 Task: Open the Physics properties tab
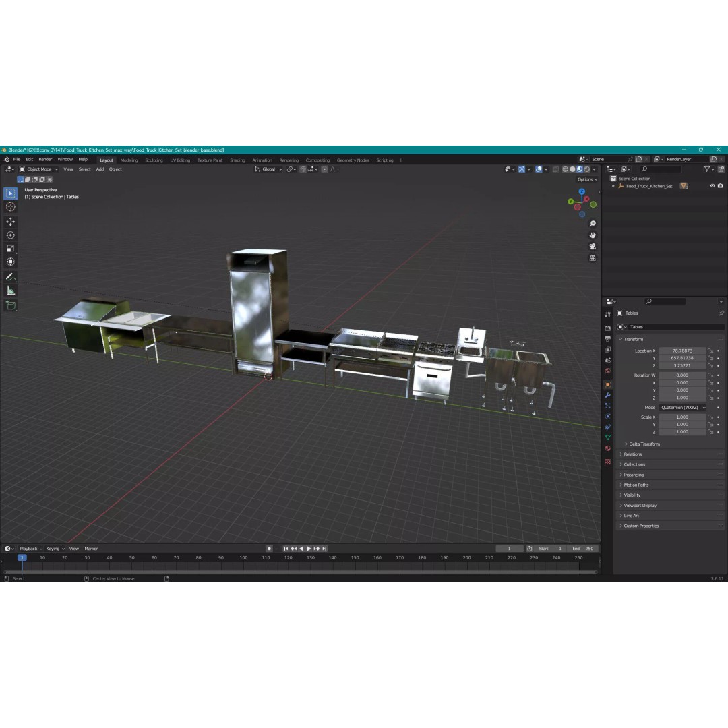tap(608, 417)
